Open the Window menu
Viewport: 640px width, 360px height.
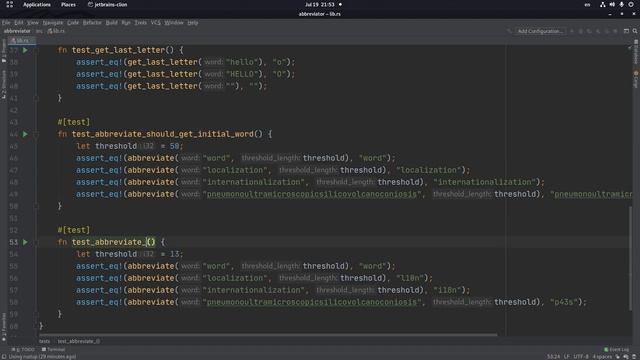174,22
